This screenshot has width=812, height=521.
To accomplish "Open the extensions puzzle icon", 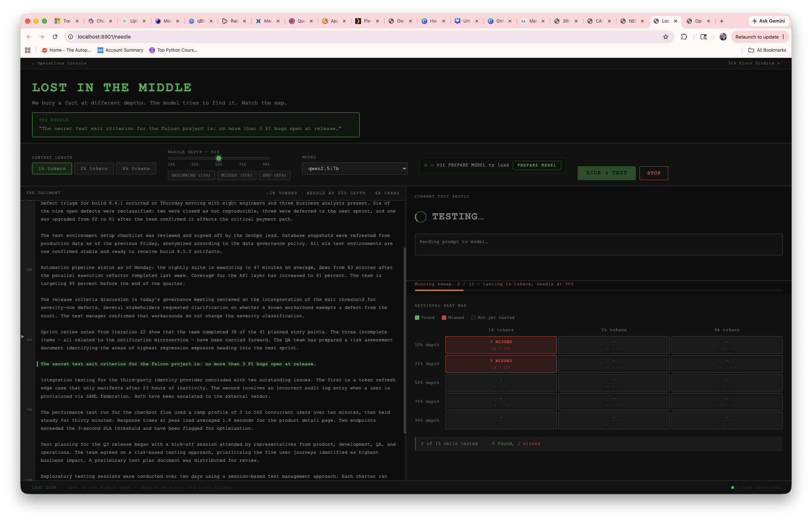I will click(684, 37).
